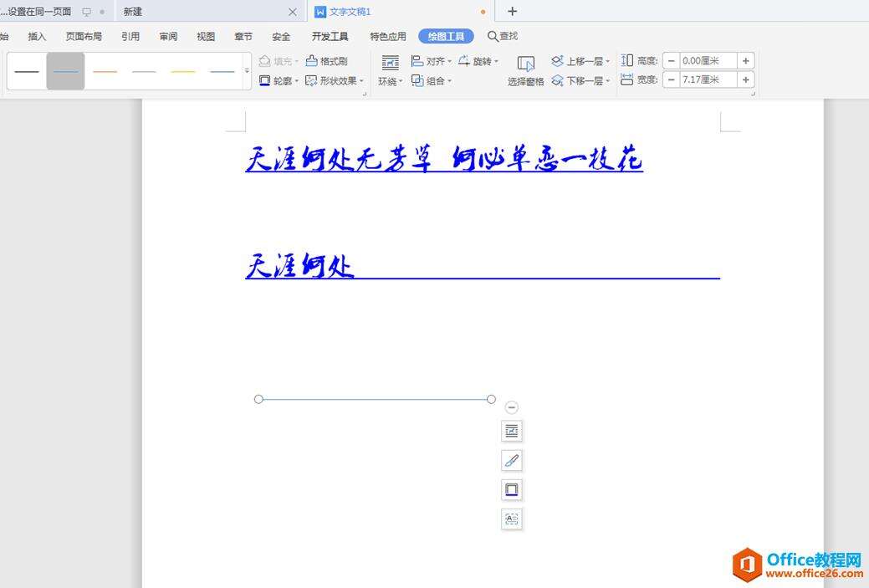Select the highlighted blue line style preset
The image size is (869, 588).
coord(65,71)
